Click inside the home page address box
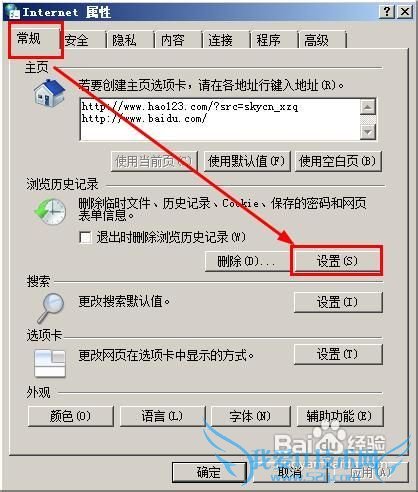This screenshot has width=418, height=492. pos(220,119)
